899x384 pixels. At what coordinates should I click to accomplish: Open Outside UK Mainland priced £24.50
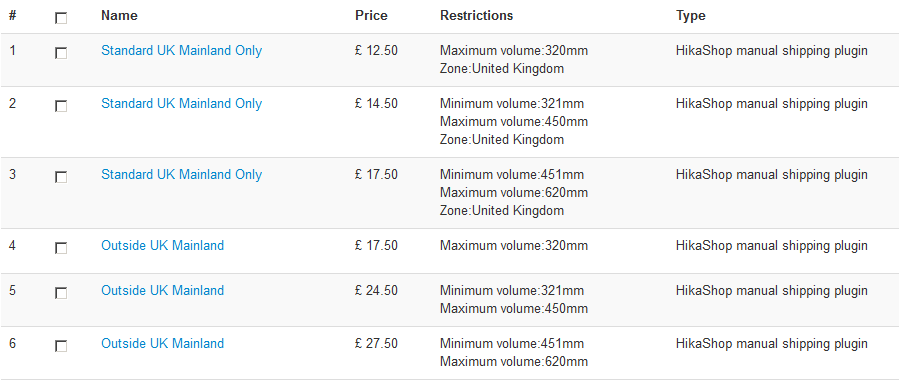[162, 291]
